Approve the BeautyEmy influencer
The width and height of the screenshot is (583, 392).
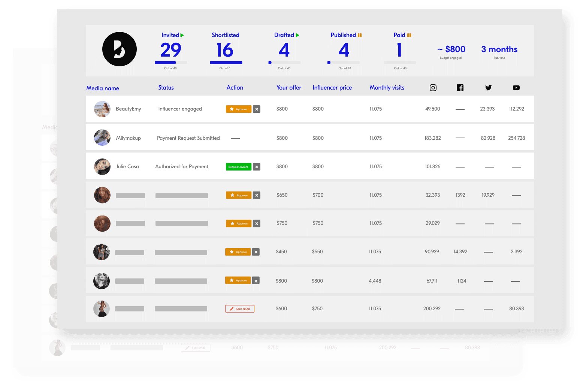239,109
